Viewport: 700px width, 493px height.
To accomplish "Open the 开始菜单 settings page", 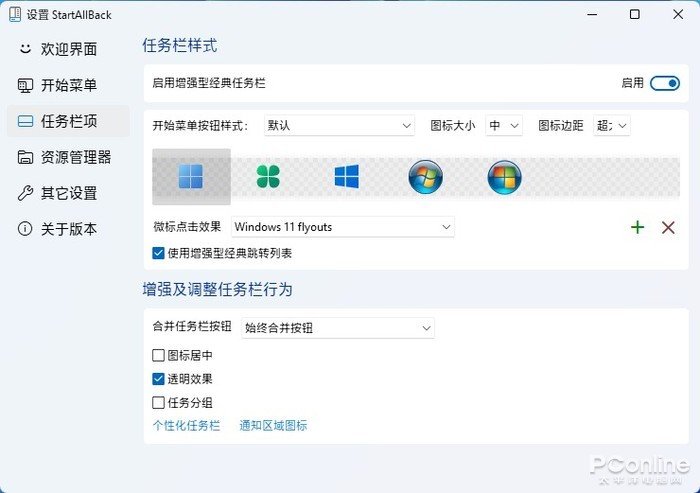I will tap(69, 85).
